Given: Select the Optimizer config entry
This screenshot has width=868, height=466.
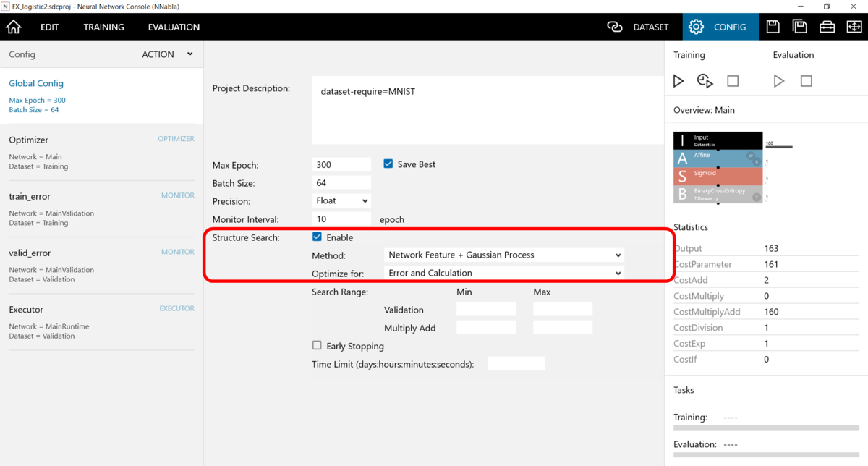Looking at the screenshot, I should coord(101,152).
